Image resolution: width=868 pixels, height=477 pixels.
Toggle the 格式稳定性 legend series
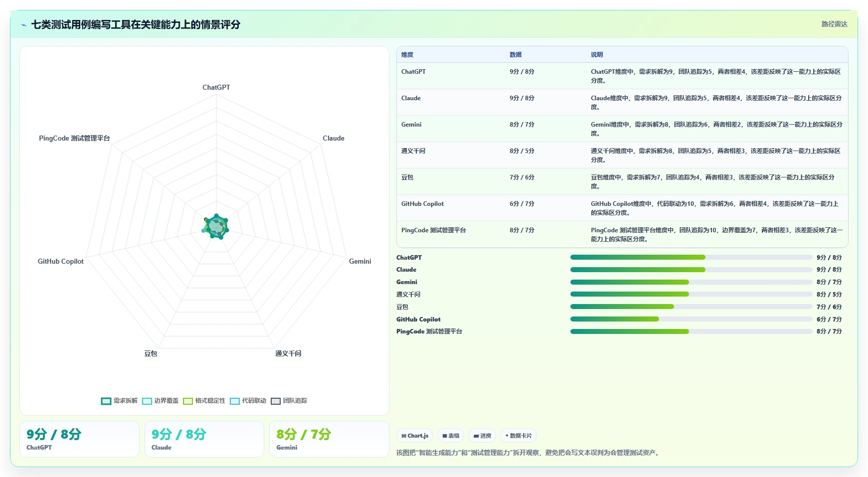coord(204,401)
